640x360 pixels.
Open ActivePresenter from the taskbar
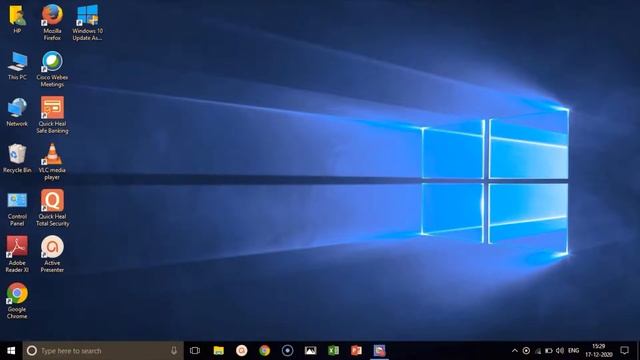click(242, 351)
